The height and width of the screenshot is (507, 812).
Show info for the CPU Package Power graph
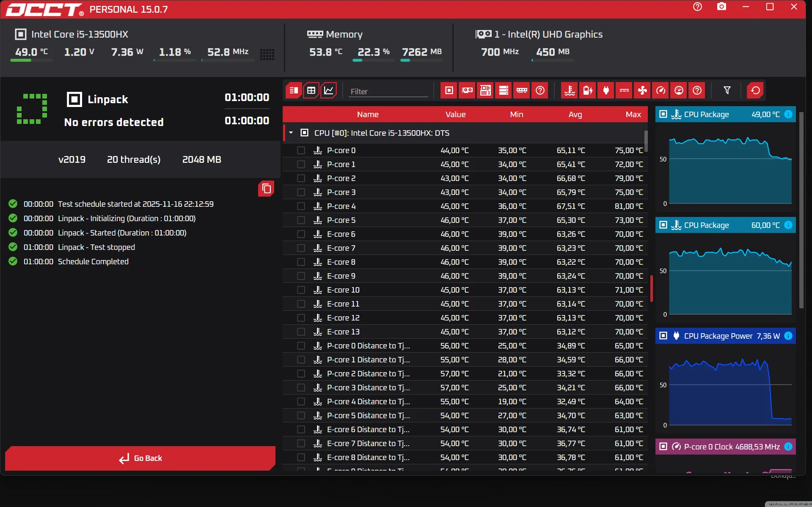tap(788, 336)
